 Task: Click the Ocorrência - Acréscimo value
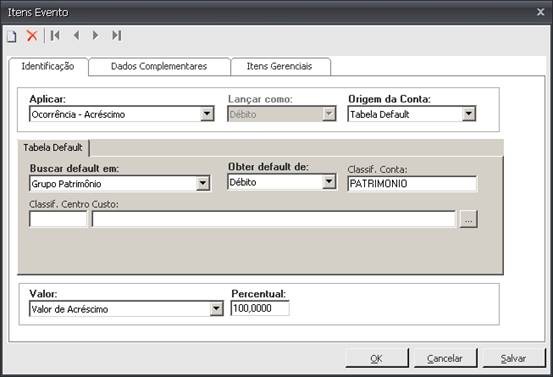coord(78,115)
